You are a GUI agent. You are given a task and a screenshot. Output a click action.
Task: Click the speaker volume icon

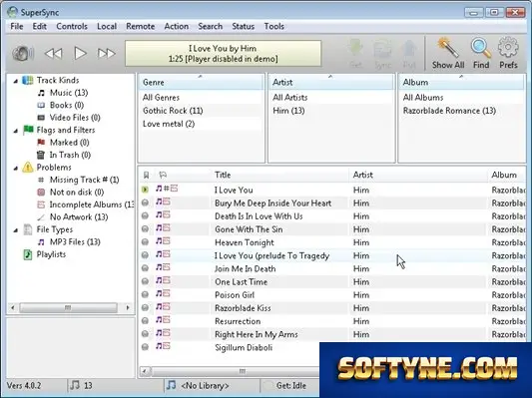pos(23,53)
